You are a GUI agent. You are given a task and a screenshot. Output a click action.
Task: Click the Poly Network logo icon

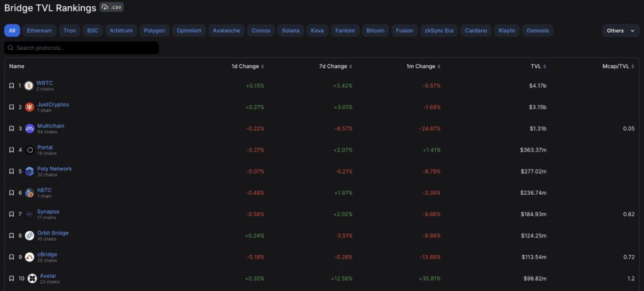coord(29,171)
